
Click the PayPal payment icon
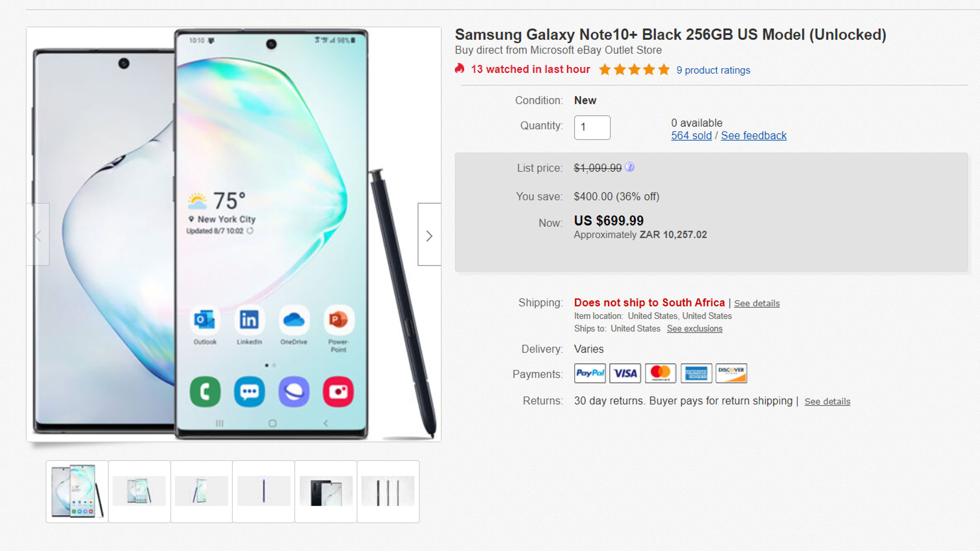pos(590,373)
